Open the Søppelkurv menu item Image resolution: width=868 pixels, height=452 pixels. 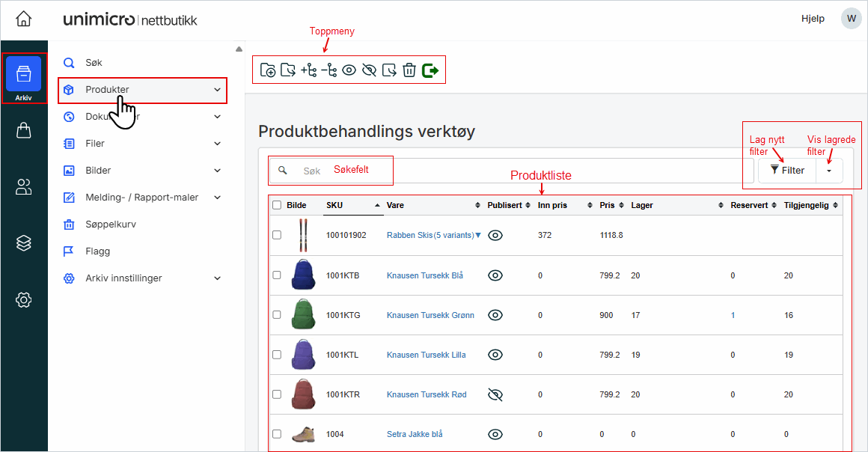pos(110,225)
